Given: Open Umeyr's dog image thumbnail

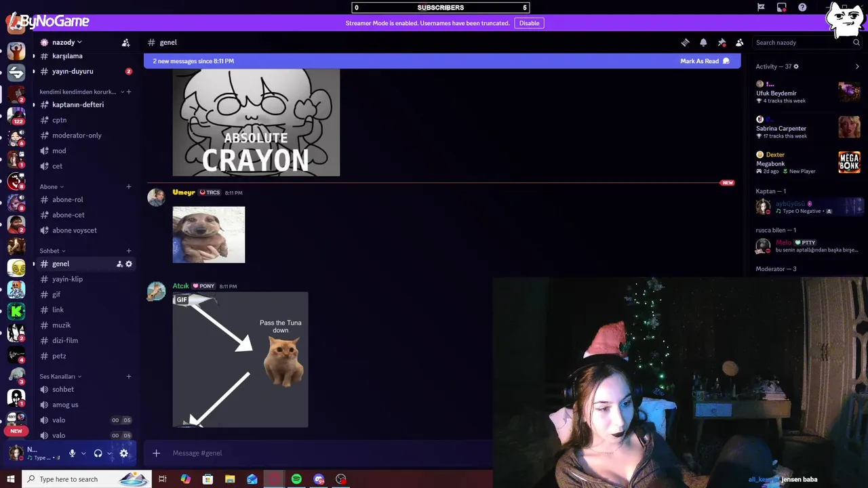Looking at the screenshot, I should coord(209,235).
